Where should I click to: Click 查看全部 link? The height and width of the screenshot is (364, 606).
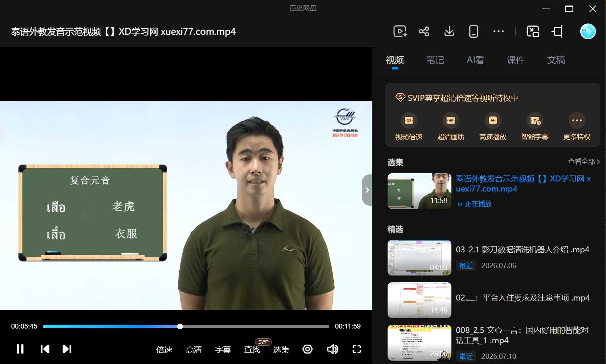pos(584,162)
